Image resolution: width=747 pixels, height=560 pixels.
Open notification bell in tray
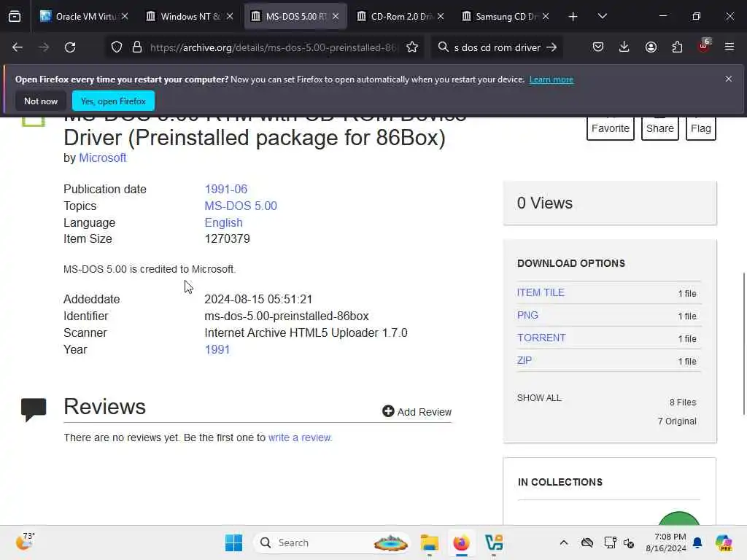coord(697,542)
